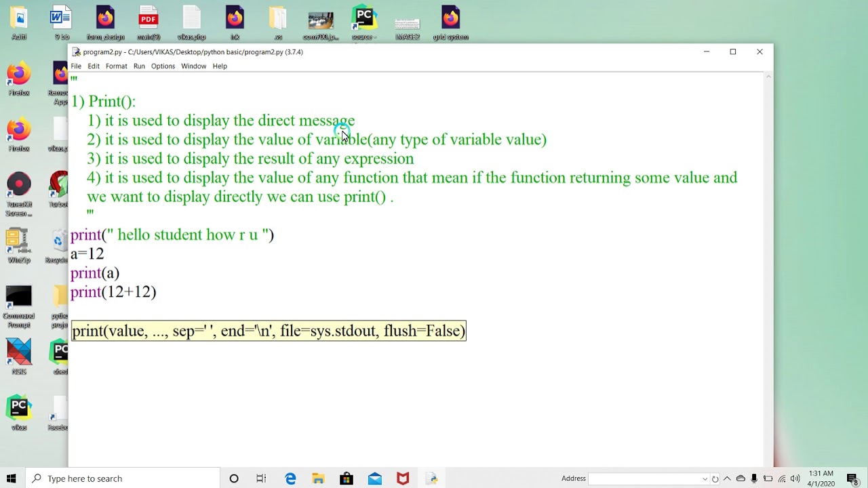868x488 pixels.
Task: Click the comment heading '1) Print():'
Action: click(x=104, y=102)
